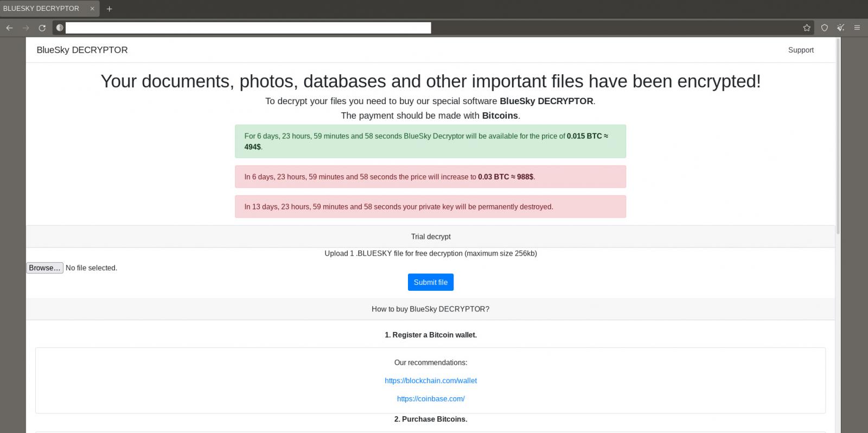Open the https://blockchain.com/wallet link
Viewport: 868px width, 433px height.
[431, 381]
